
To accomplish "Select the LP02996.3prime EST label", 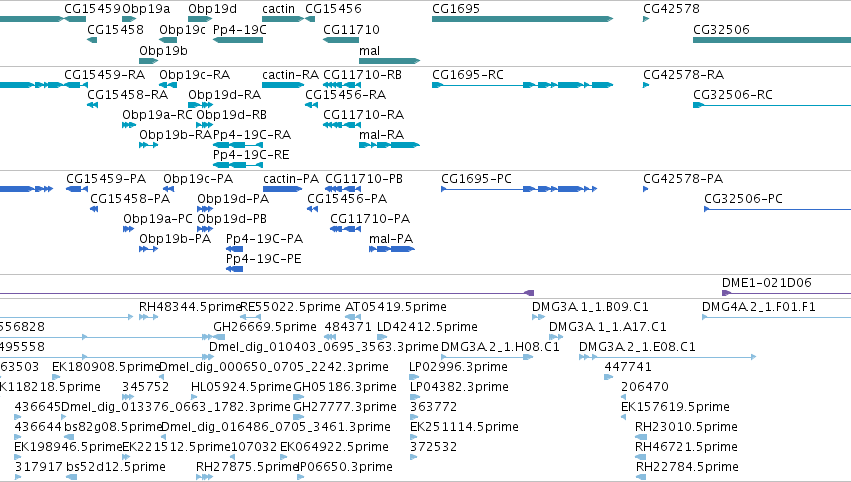I will [459, 366].
